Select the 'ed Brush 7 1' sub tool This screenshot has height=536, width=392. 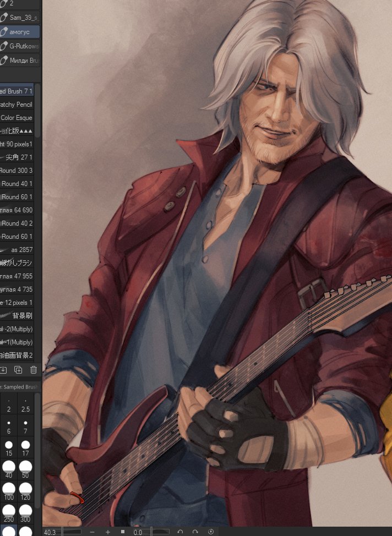[17, 91]
